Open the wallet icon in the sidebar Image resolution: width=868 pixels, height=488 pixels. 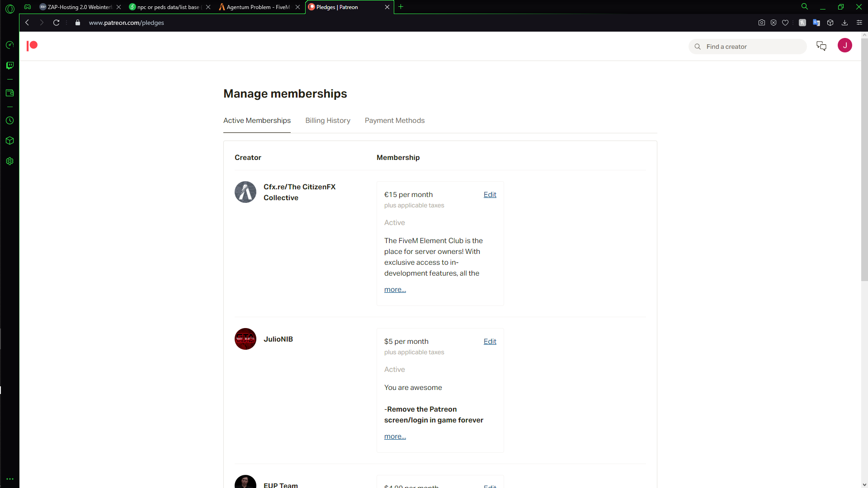pyautogui.click(x=9, y=93)
